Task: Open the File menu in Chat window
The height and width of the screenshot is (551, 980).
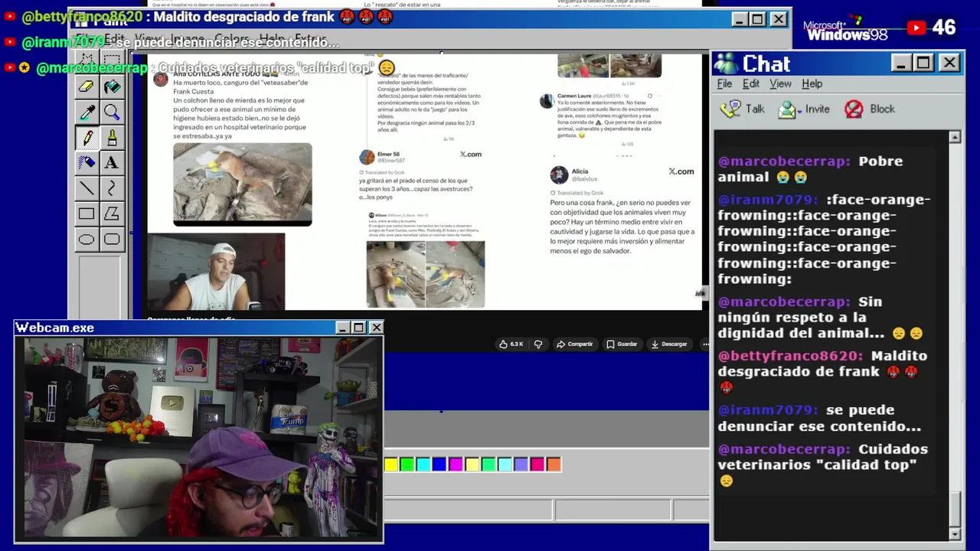Action: tap(724, 84)
